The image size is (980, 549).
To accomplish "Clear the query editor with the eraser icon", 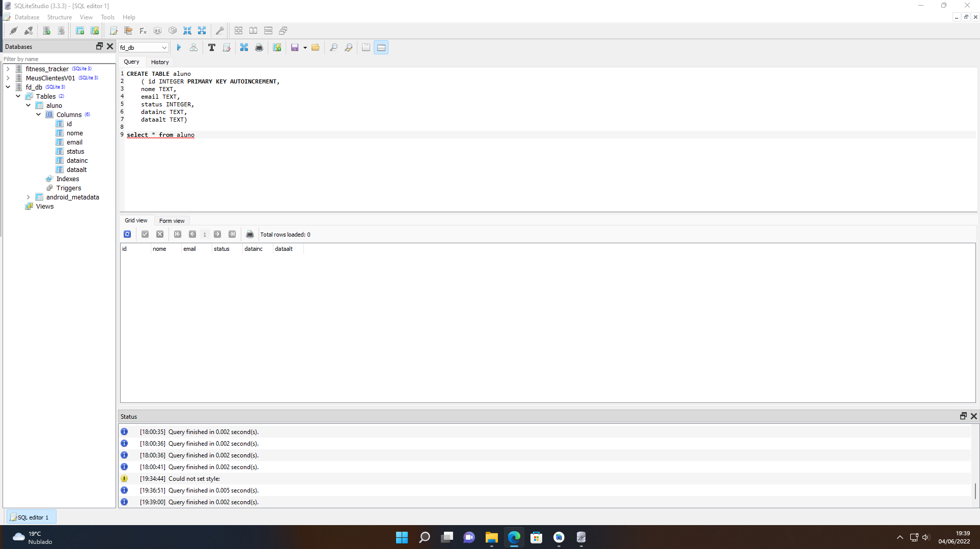I will click(x=227, y=47).
